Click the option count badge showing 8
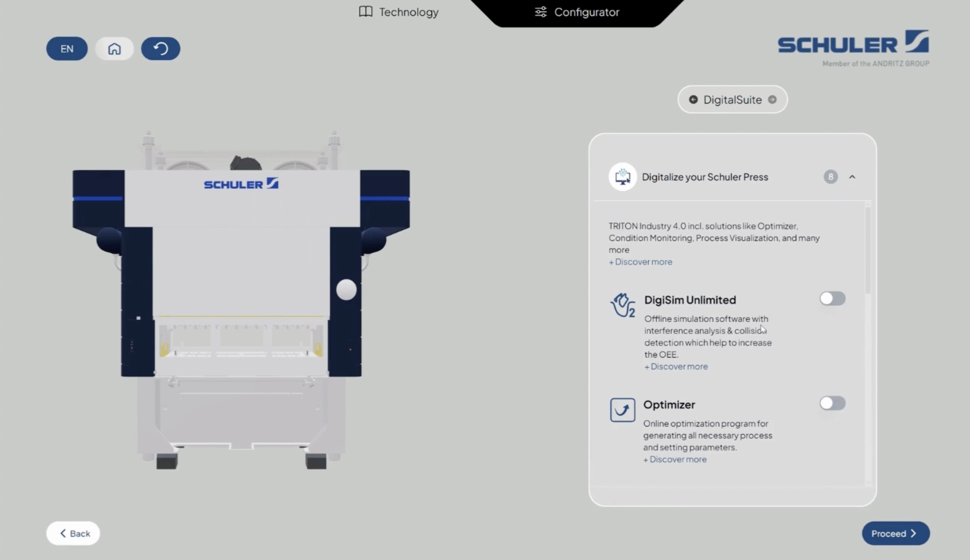 coord(830,177)
